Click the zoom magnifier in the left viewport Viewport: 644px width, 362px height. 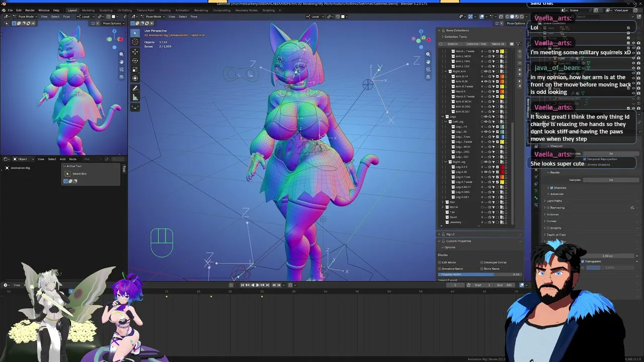pyautogui.click(x=121, y=54)
